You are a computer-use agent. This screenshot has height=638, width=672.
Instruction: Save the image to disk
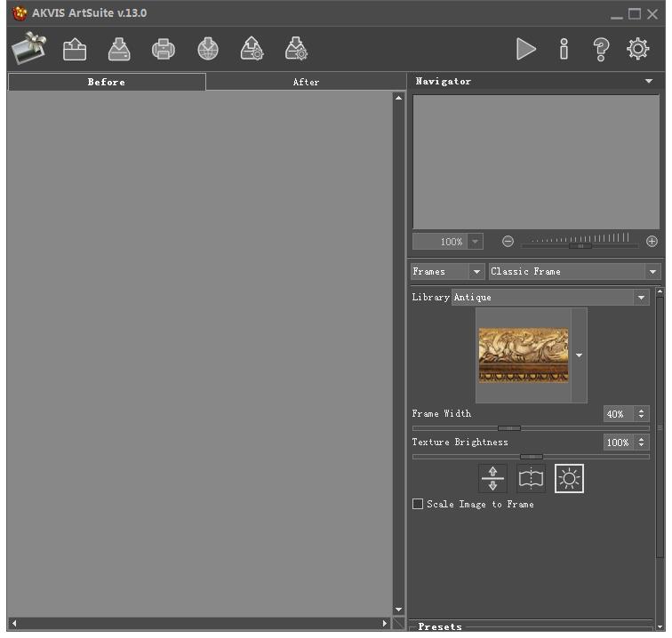119,49
